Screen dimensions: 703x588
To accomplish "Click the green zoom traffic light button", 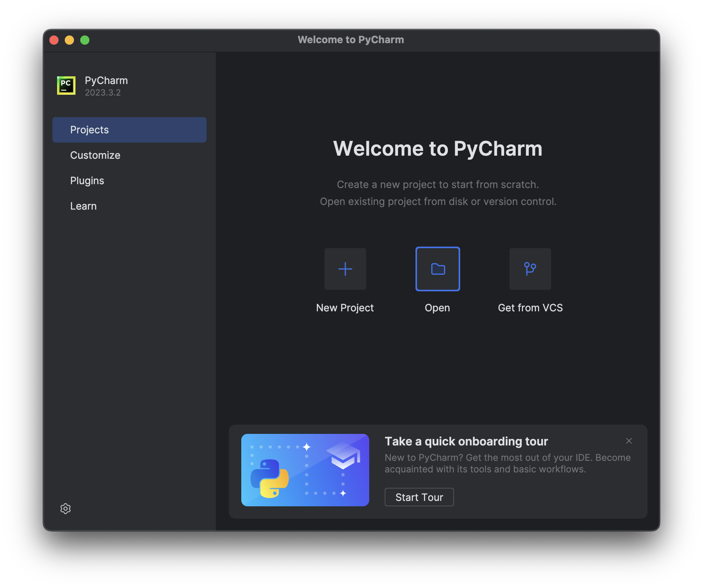I will click(x=85, y=40).
